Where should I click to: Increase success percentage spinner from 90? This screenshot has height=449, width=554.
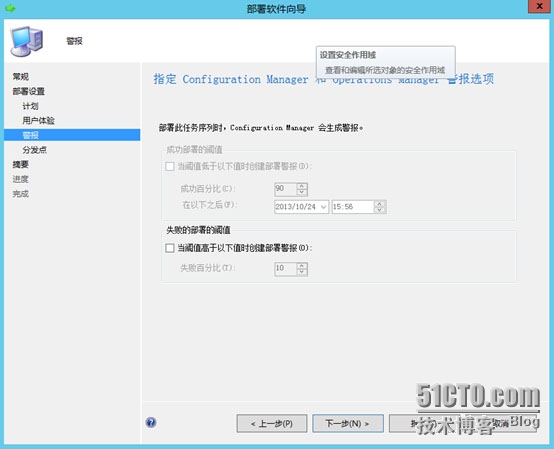(x=302, y=186)
